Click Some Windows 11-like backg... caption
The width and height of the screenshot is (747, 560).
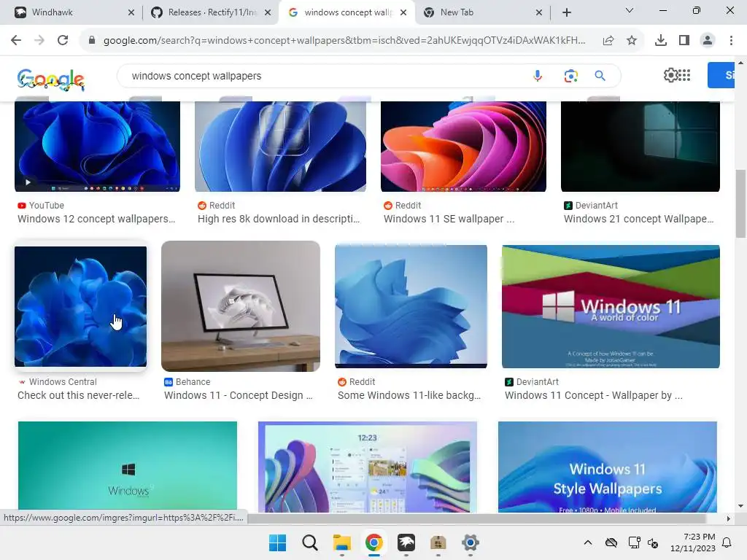tap(409, 395)
